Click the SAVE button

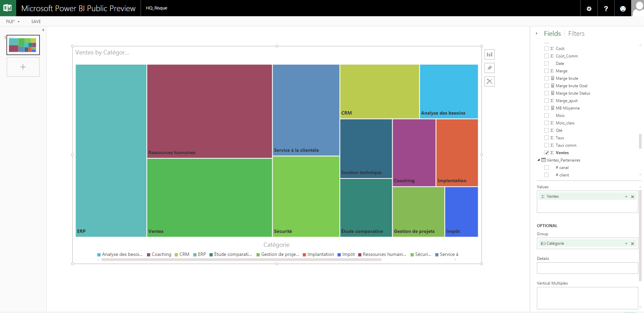[x=36, y=22]
